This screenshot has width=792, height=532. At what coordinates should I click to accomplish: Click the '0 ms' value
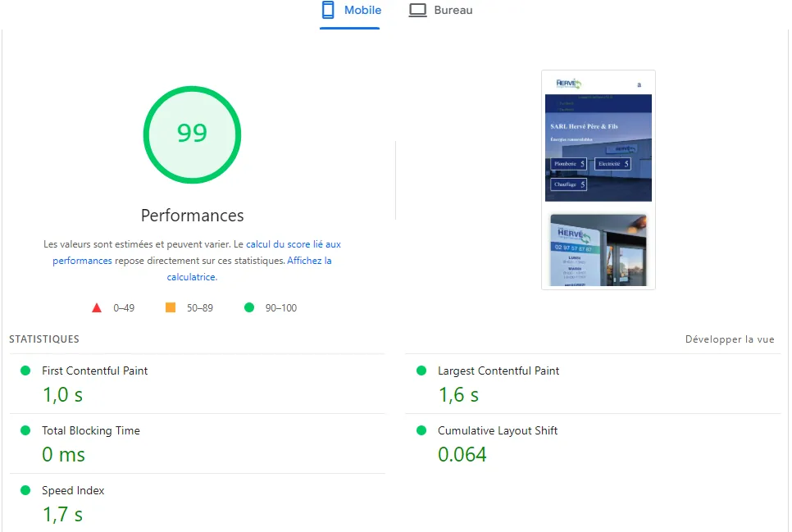click(63, 454)
